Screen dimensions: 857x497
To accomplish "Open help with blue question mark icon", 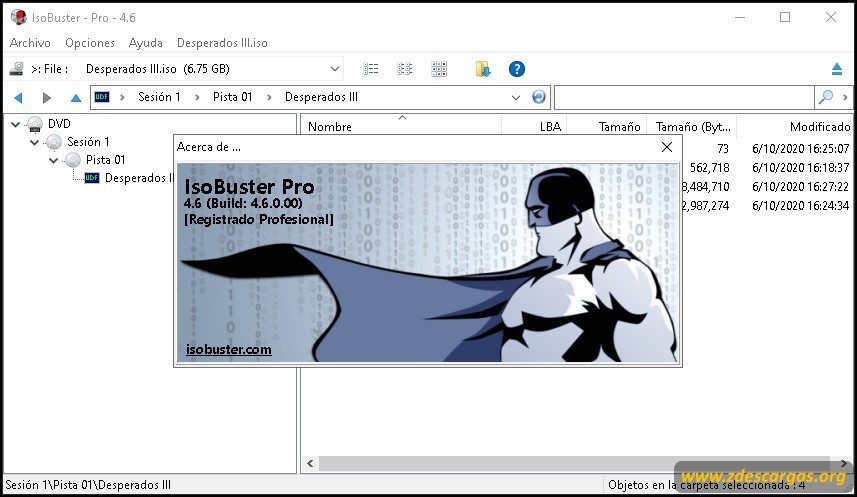I will 516,69.
